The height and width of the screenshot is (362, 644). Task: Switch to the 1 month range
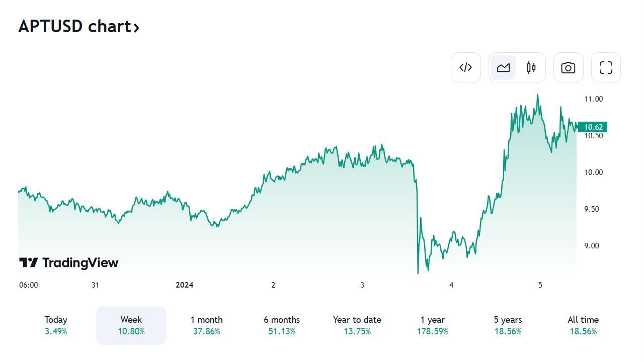coord(206,325)
